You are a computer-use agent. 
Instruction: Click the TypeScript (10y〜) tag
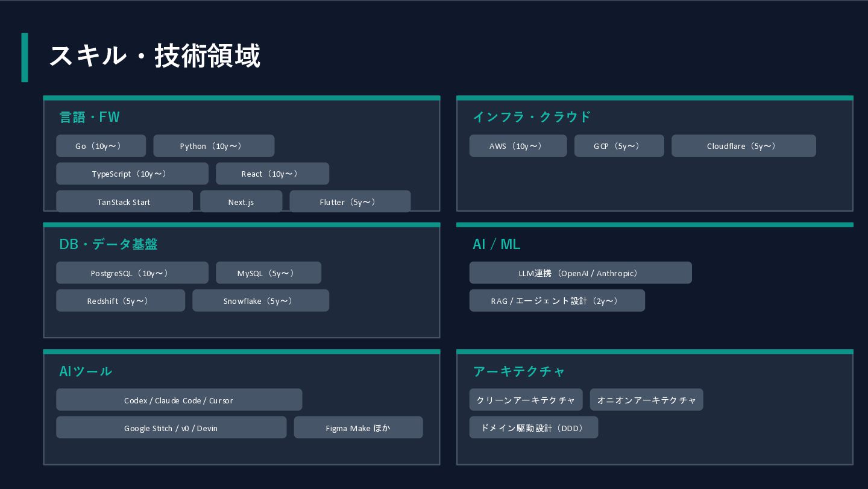[132, 174]
